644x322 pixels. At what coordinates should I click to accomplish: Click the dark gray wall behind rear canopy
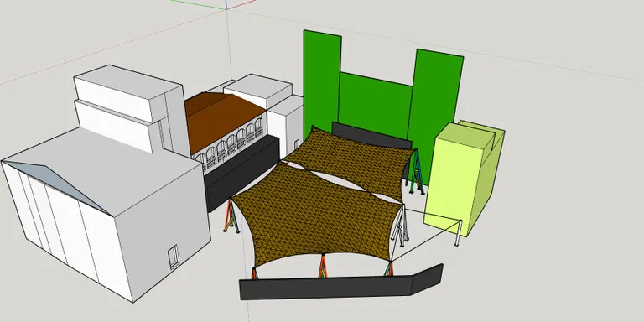pyautogui.click(x=371, y=136)
